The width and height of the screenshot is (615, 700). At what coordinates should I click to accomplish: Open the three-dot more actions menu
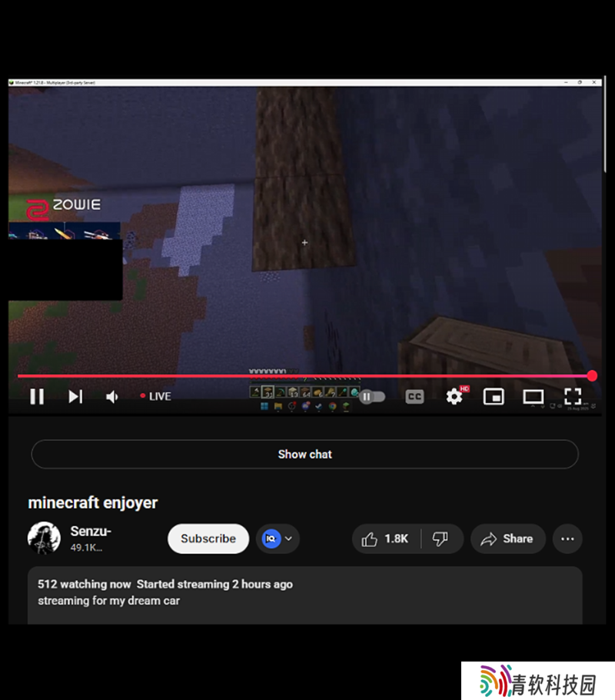coord(567,538)
